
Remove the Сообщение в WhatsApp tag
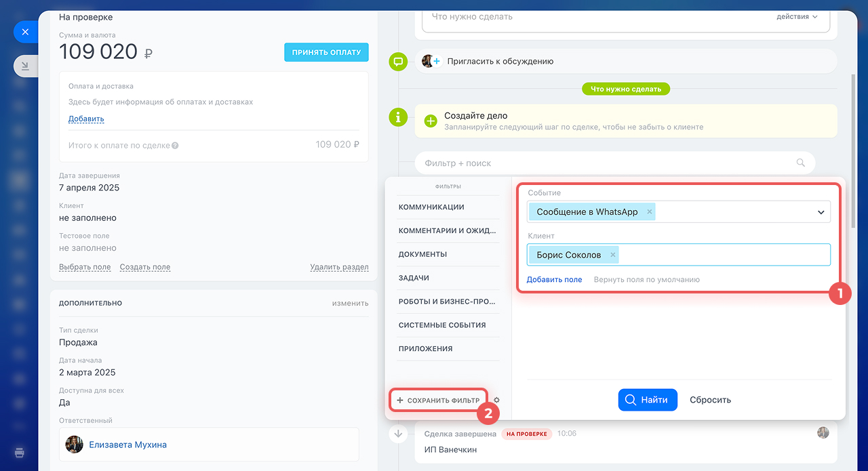650,211
